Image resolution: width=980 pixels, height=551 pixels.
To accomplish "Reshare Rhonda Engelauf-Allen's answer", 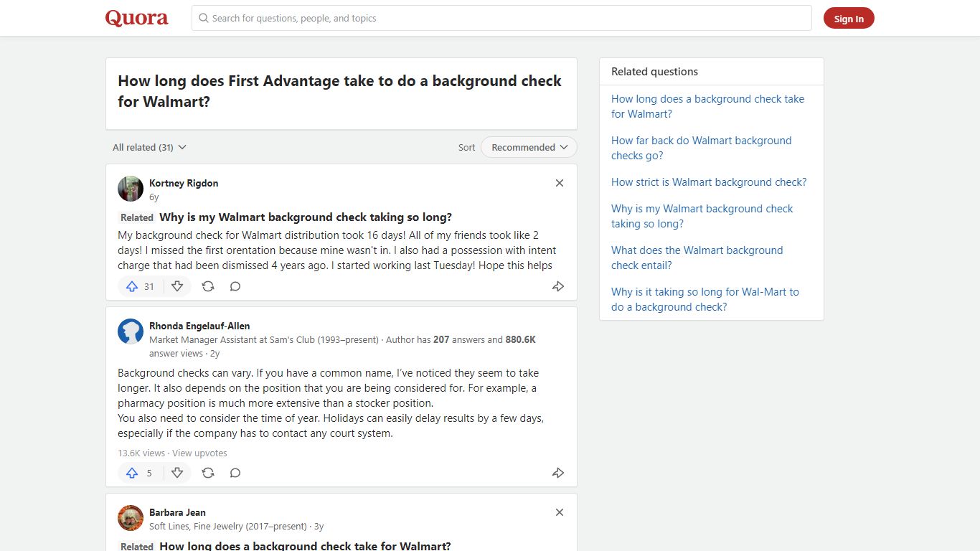I will coord(208,473).
